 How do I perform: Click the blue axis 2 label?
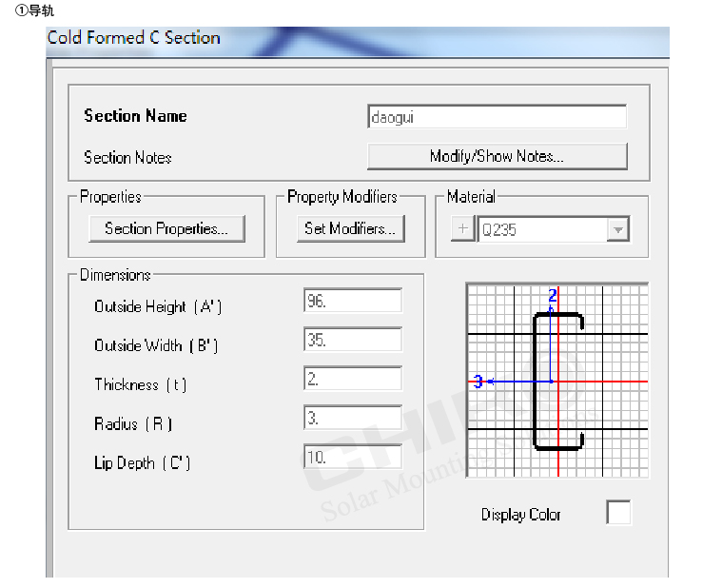point(553,296)
